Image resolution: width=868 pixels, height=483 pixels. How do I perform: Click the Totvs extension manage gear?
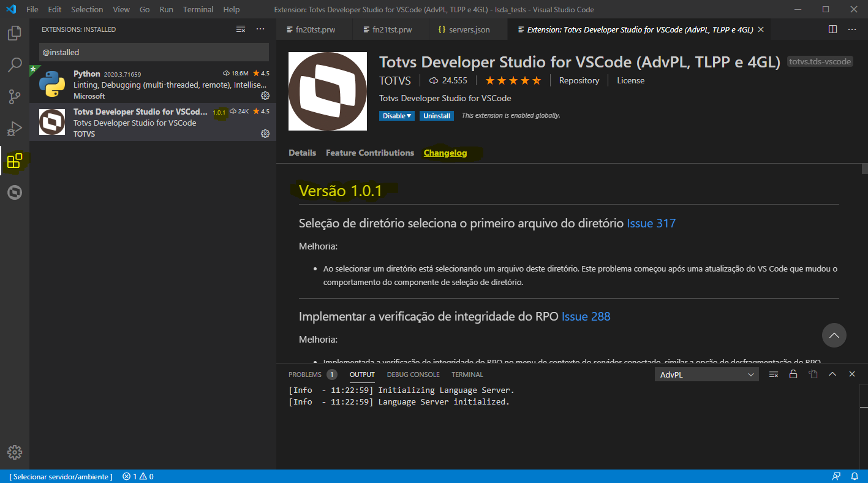click(x=265, y=134)
